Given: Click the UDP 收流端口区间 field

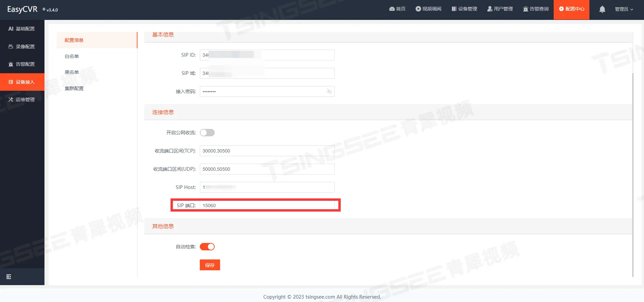Looking at the screenshot, I should 267,169.
